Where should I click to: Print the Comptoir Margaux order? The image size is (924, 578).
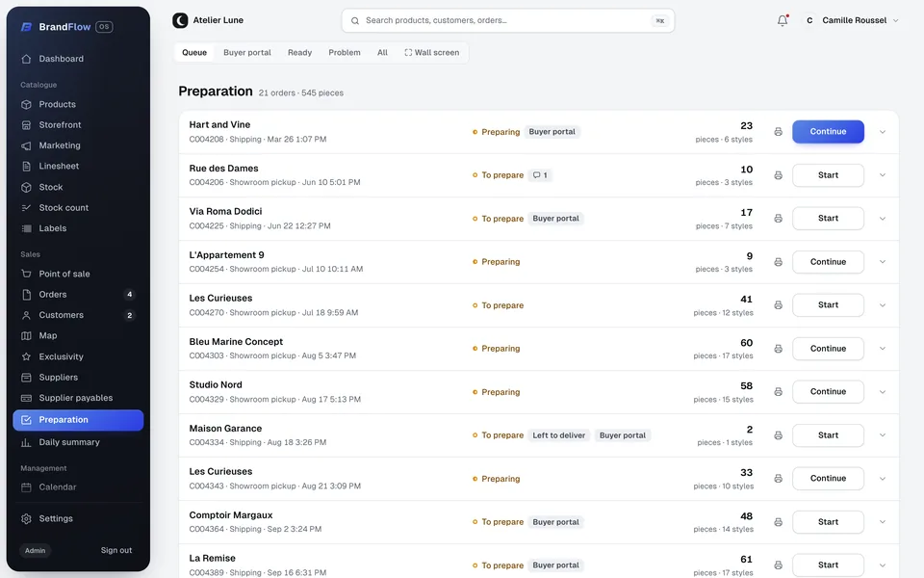click(x=778, y=522)
